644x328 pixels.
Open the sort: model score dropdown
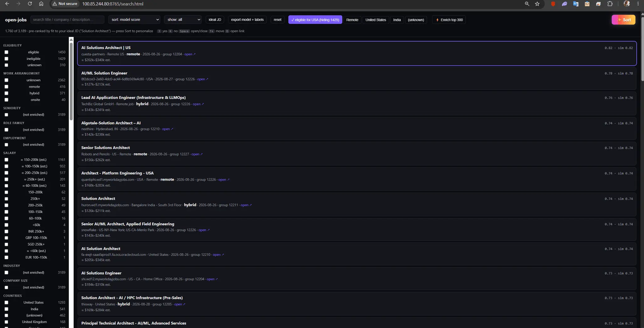tap(134, 19)
